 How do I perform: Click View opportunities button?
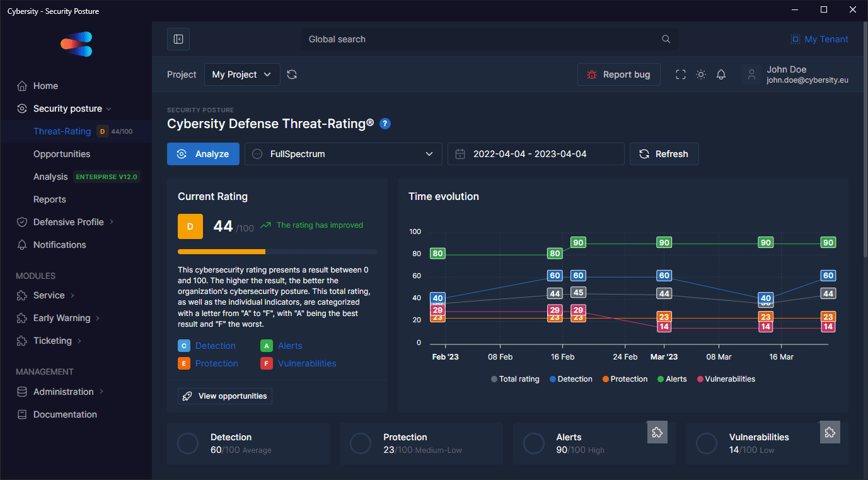point(225,396)
